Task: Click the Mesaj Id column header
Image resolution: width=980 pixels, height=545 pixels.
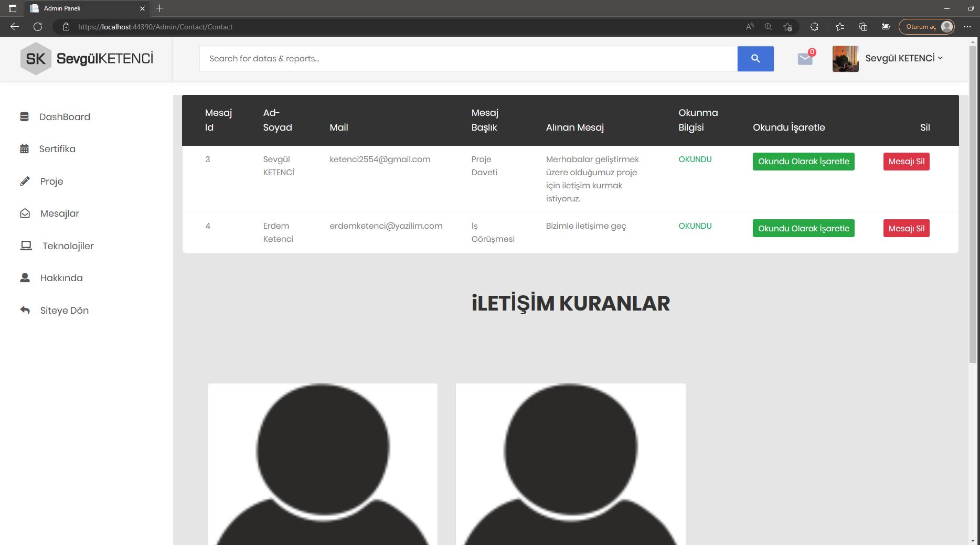Action: [x=218, y=120]
